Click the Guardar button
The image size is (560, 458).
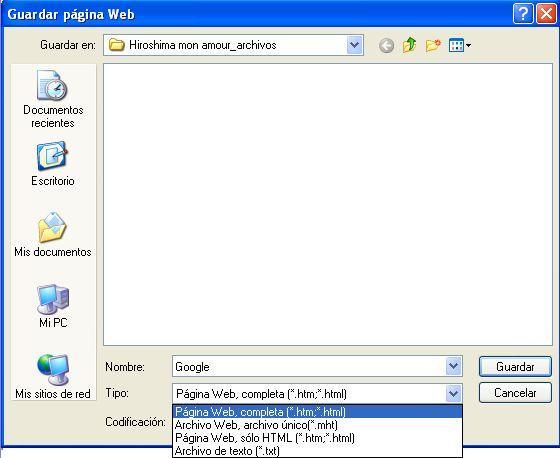[515, 367]
